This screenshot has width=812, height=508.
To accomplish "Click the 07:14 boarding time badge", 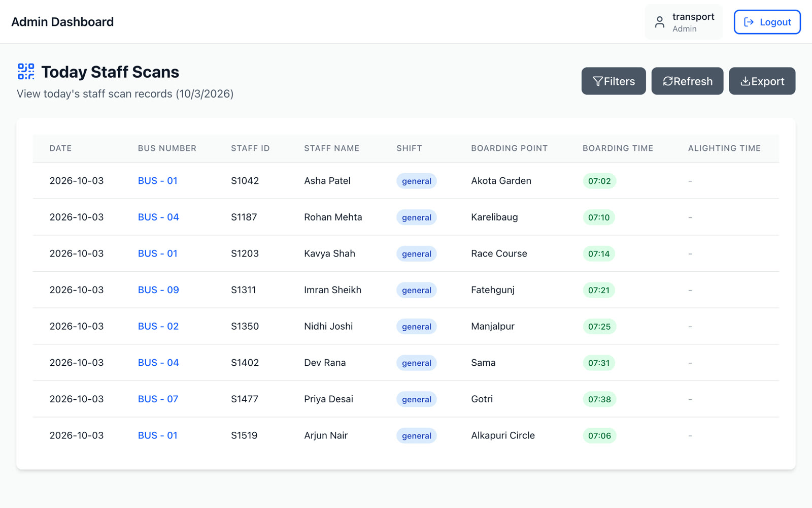I will pos(599,254).
